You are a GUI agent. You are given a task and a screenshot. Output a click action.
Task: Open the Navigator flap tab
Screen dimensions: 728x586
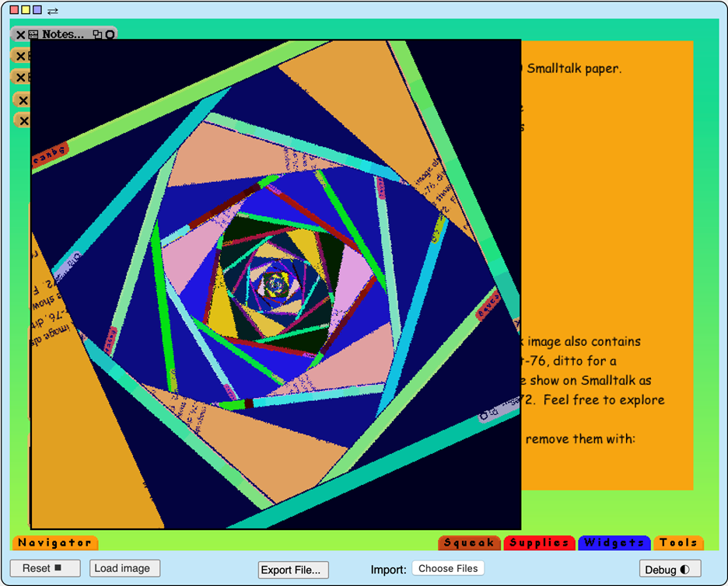[54, 542]
